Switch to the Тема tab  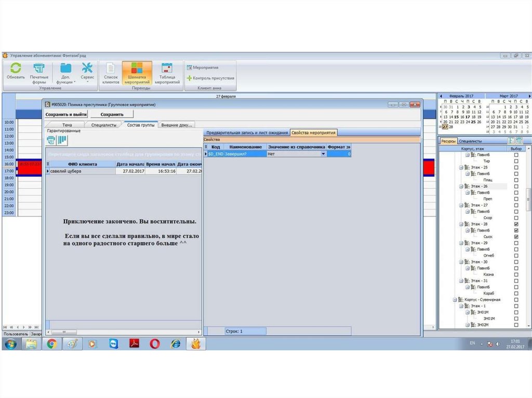(x=67, y=125)
